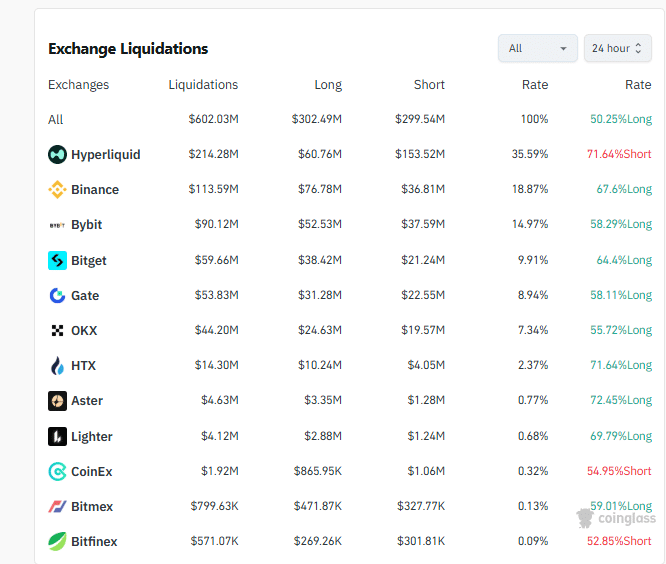The width and height of the screenshot is (666, 564).
Task: Click the OKX logo icon
Action: [x=57, y=330]
